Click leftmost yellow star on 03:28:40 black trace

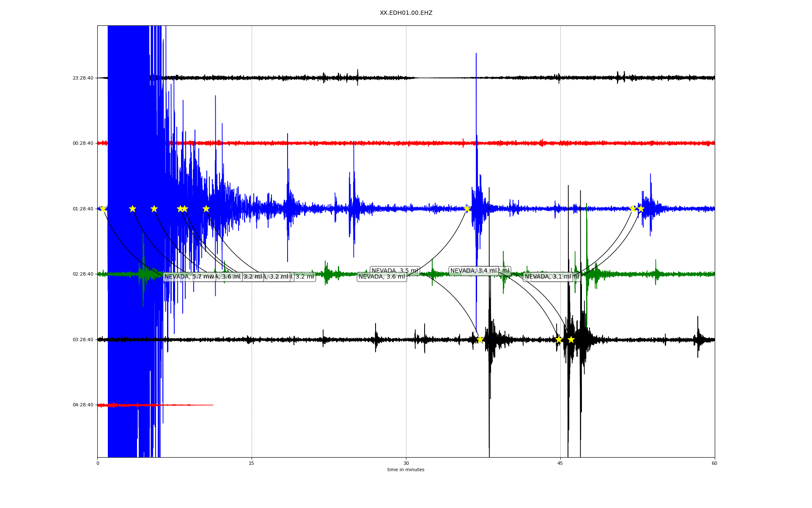click(480, 340)
